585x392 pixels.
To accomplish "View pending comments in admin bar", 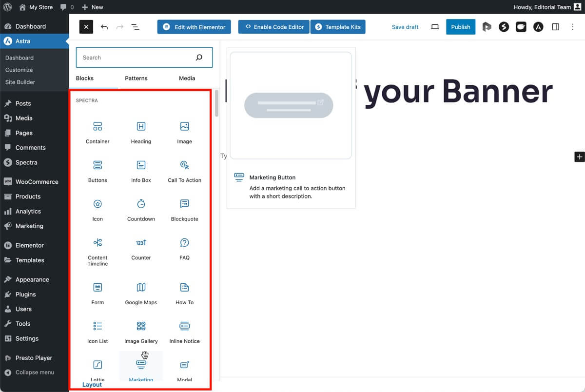I will [x=67, y=7].
